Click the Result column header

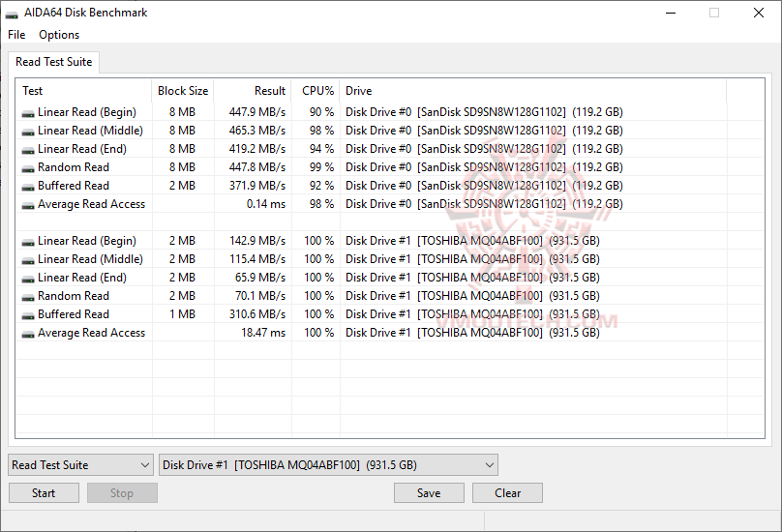tap(253, 91)
